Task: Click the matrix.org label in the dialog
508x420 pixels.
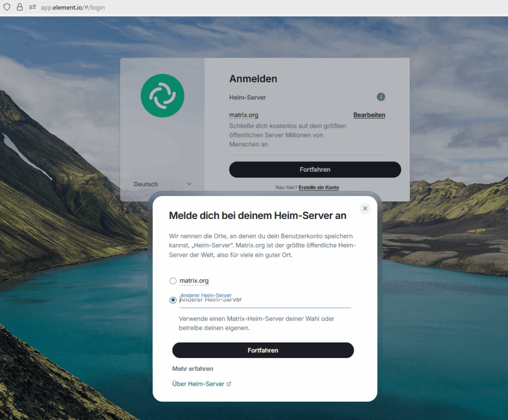Action: [194, 281]
